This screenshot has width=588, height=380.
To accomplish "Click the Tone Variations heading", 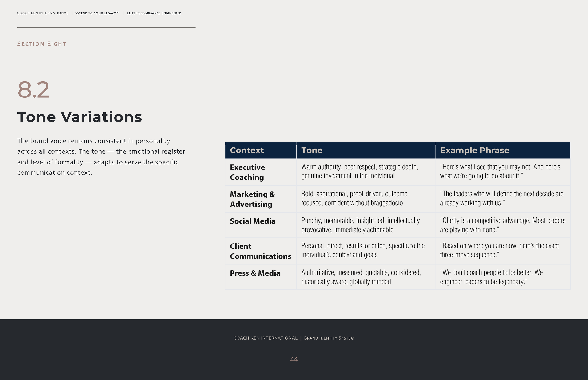I will (x=79, y=117).
